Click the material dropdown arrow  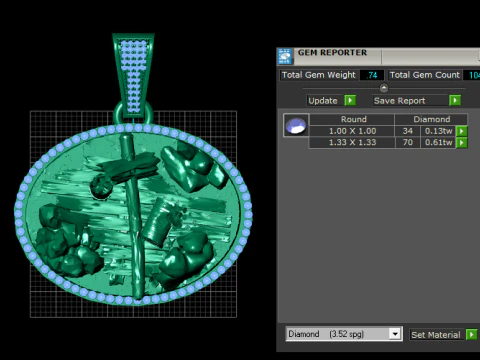395,334
